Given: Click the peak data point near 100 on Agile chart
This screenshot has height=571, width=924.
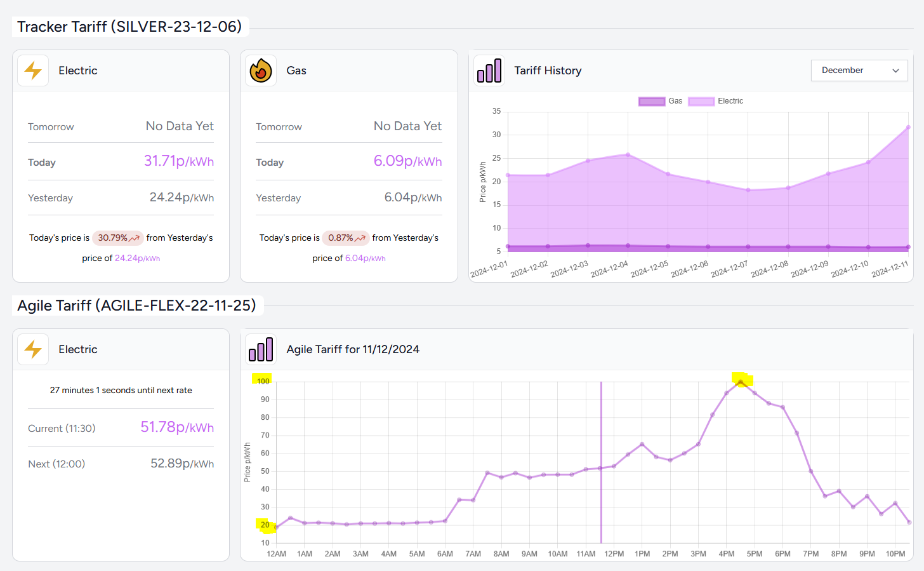Looking at the screenshot, I should [741, 382].
